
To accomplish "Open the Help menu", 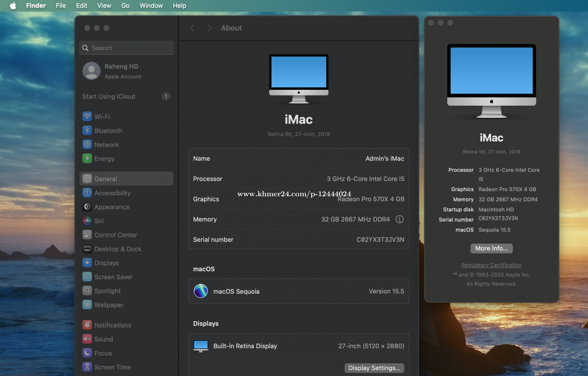I will pos(180,5).
